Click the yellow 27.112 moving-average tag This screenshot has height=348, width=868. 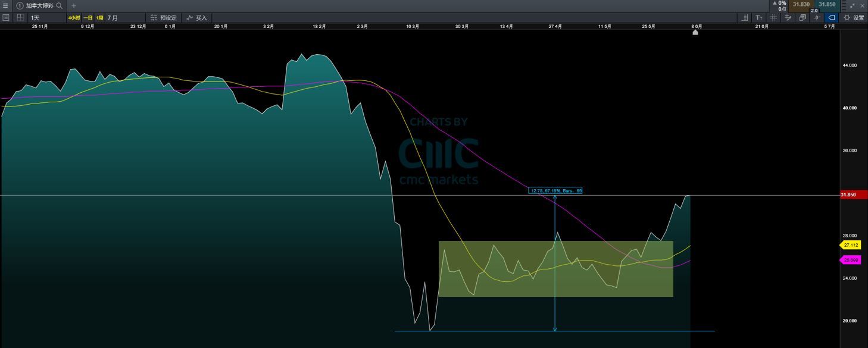click(850, 245)
